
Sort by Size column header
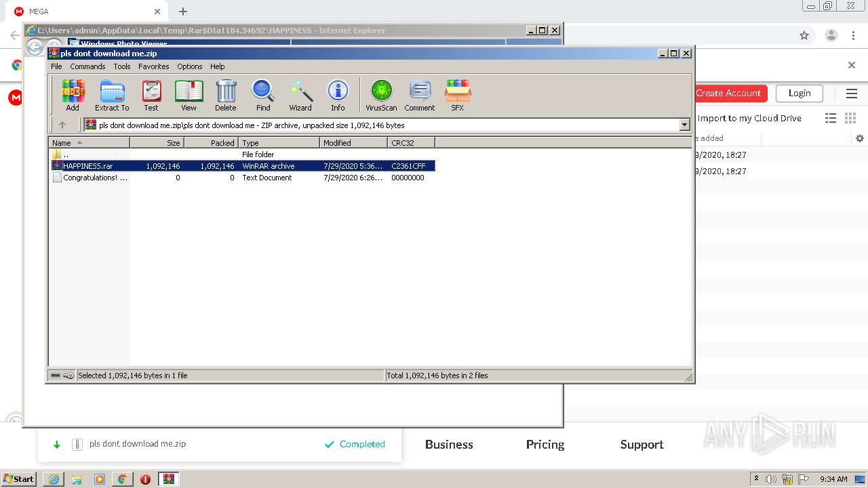[157, 142]
